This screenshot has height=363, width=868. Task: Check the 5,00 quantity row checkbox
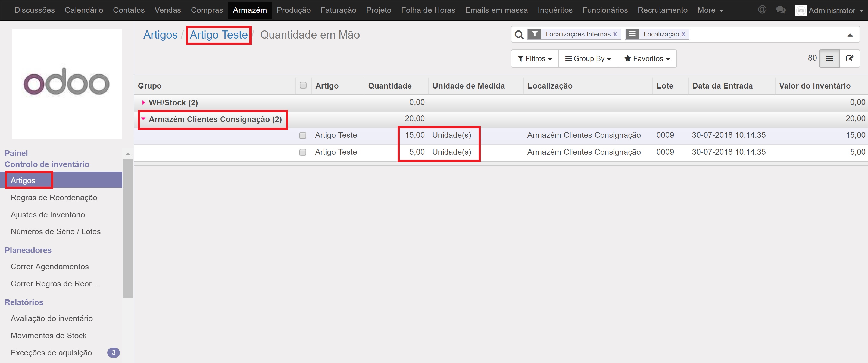click(303, 152)
